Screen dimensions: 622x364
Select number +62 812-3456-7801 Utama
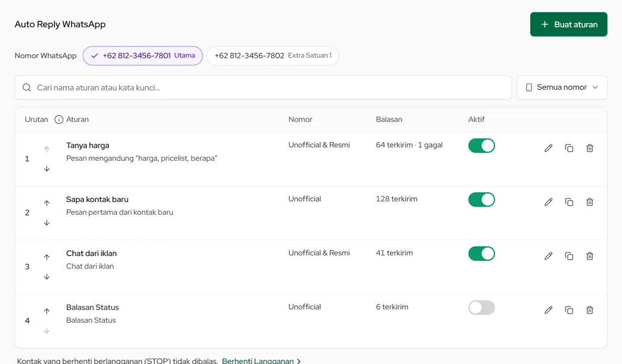143,56
